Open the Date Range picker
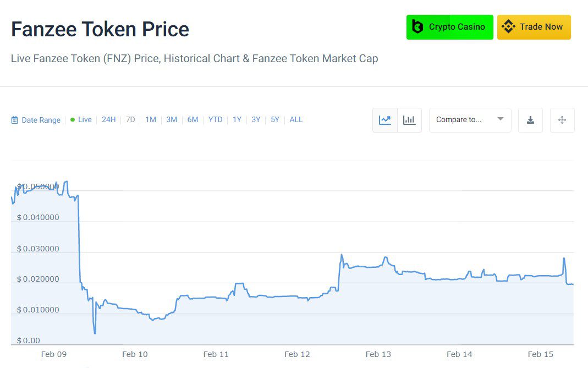 (x=41, y=120)
